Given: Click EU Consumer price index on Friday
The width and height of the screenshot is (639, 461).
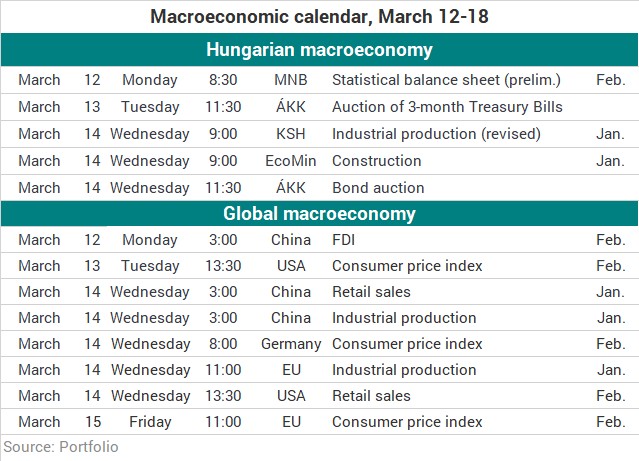Looking at the screenshot, I should tap(319, 422).
